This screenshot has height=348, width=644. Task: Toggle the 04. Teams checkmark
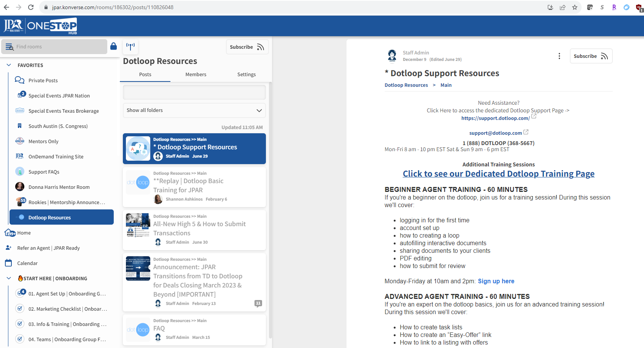click(19, 339)
